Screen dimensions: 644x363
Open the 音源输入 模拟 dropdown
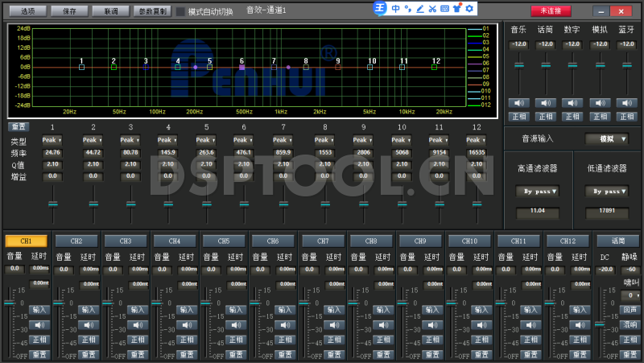(x=606, y=138)
